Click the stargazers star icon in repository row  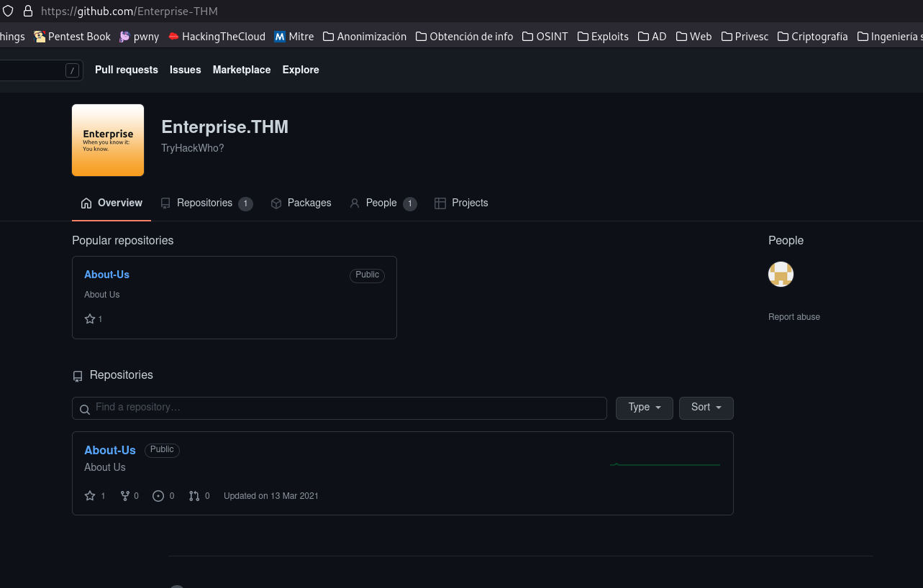90,496
